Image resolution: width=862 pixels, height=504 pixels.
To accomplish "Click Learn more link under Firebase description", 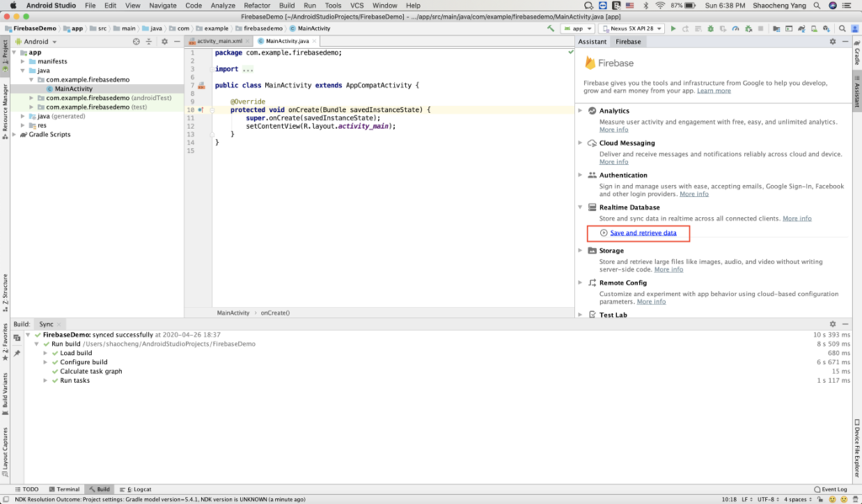I will click(x=714, y=91).
